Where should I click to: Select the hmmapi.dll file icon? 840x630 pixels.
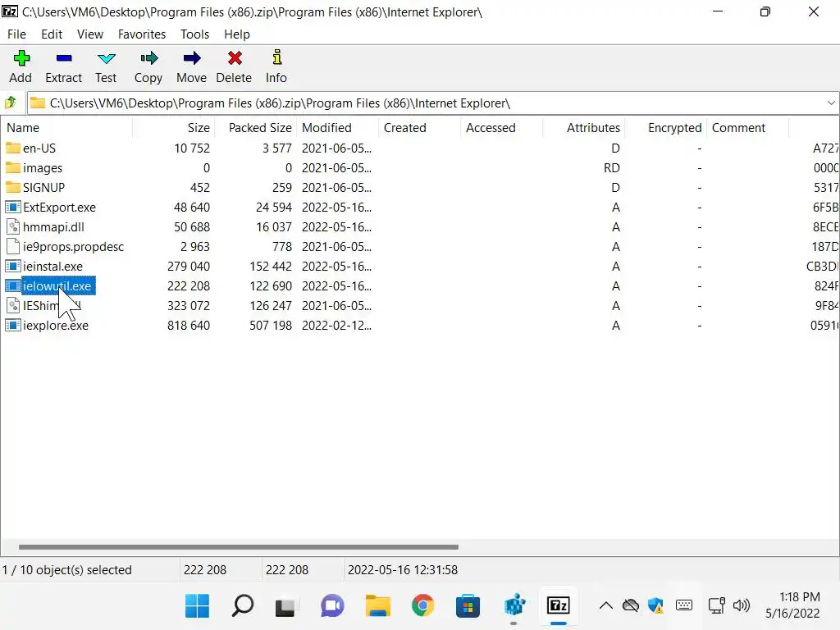point(13,227)
